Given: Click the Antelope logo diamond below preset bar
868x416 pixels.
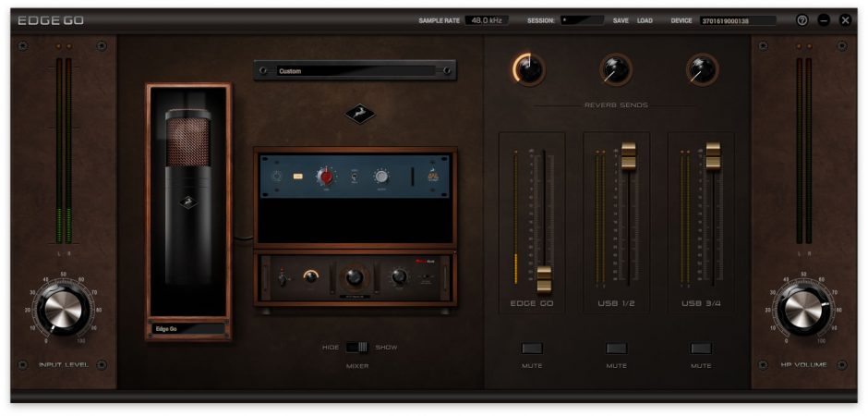Looking at the screenshot, I should click(359, 114).
